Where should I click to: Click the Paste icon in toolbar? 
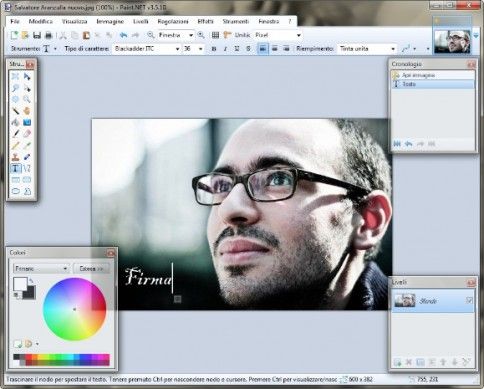point(86,35)
